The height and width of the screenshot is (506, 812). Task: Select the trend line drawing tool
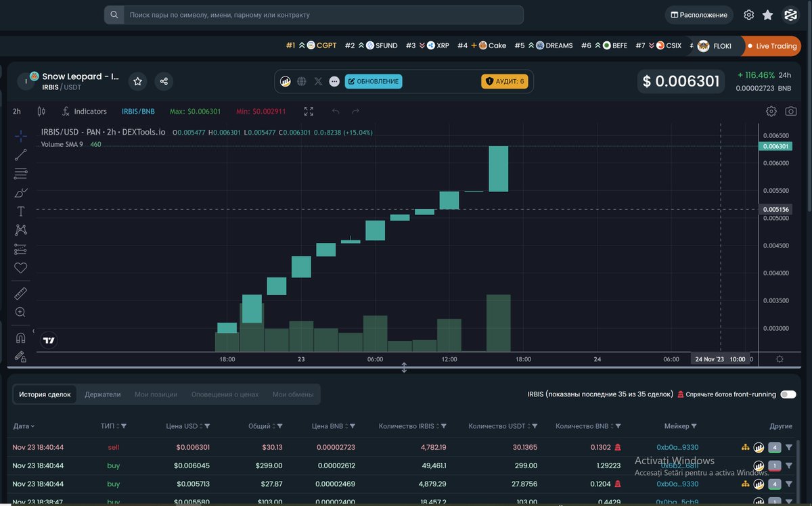pos(20,155)
